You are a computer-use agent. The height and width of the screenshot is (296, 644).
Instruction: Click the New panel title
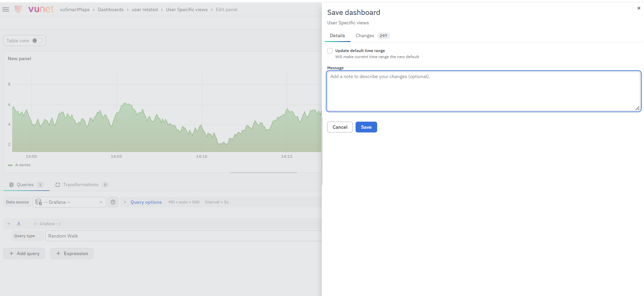click(x=20, y=58)
